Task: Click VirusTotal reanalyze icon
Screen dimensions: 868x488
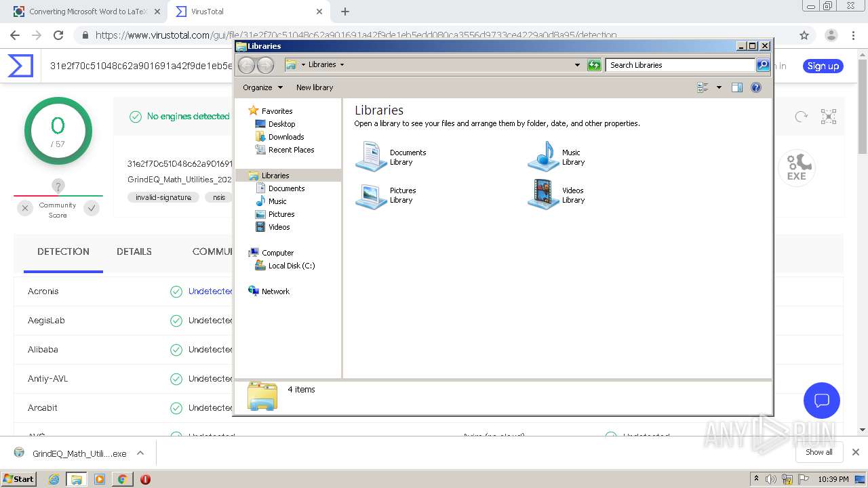Action: [x=801, y=117]
